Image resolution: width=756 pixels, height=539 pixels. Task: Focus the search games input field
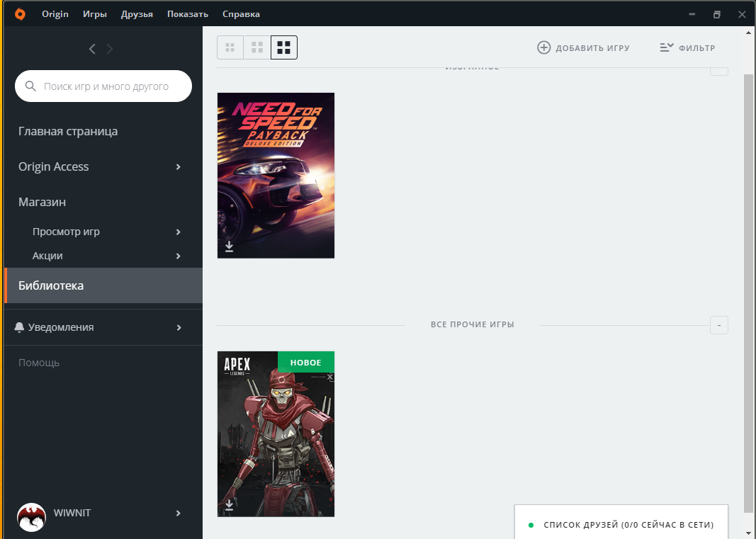(103, 86)
